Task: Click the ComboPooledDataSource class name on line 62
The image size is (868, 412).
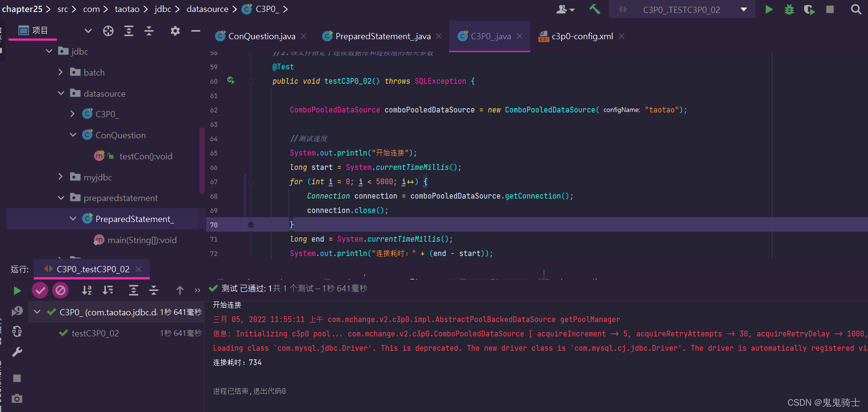Action: tap(335, 110)
